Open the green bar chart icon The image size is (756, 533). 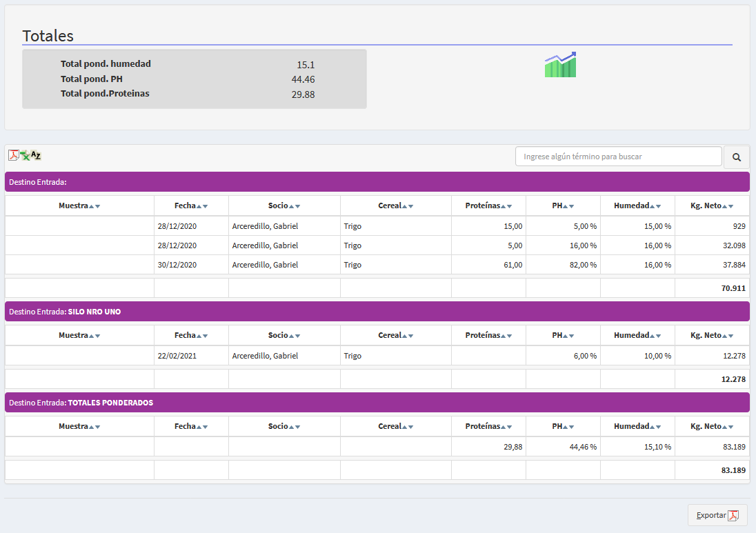(560, 65)
